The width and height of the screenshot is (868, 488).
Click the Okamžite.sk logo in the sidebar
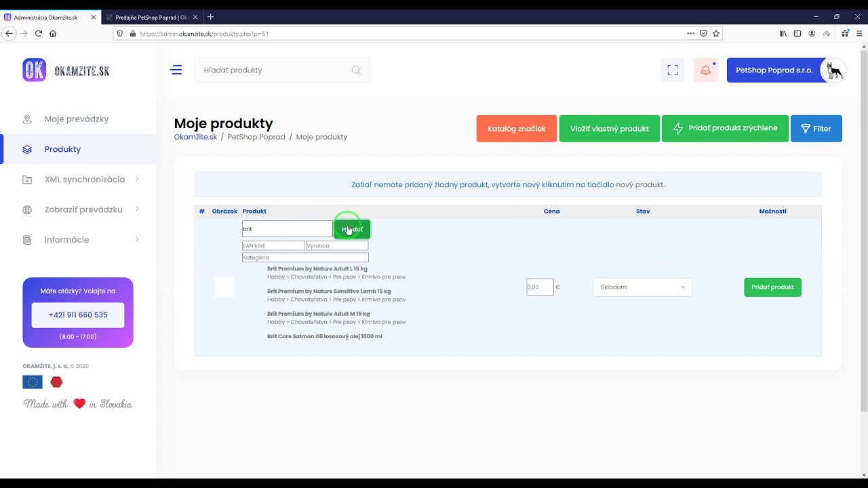[66, 70]
